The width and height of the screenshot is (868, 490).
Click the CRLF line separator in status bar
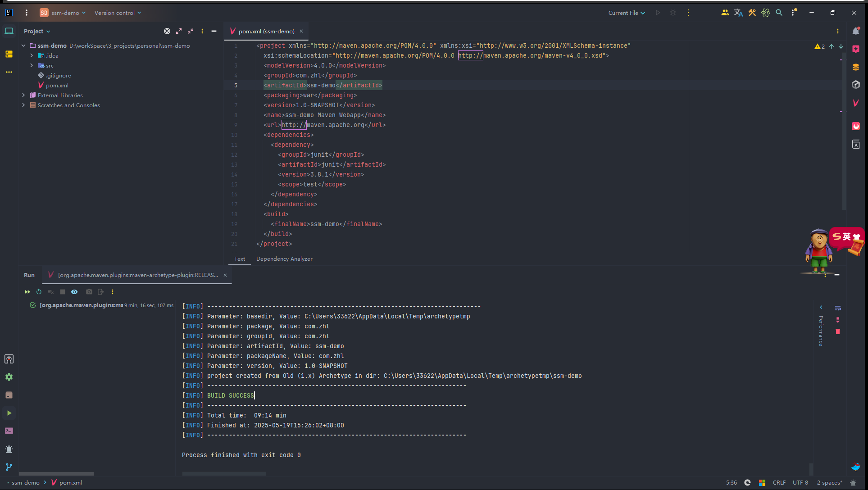coord(779,483)
